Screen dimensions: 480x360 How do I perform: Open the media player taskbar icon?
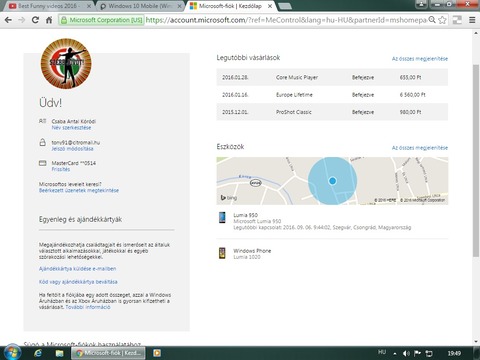click(157, 353)
